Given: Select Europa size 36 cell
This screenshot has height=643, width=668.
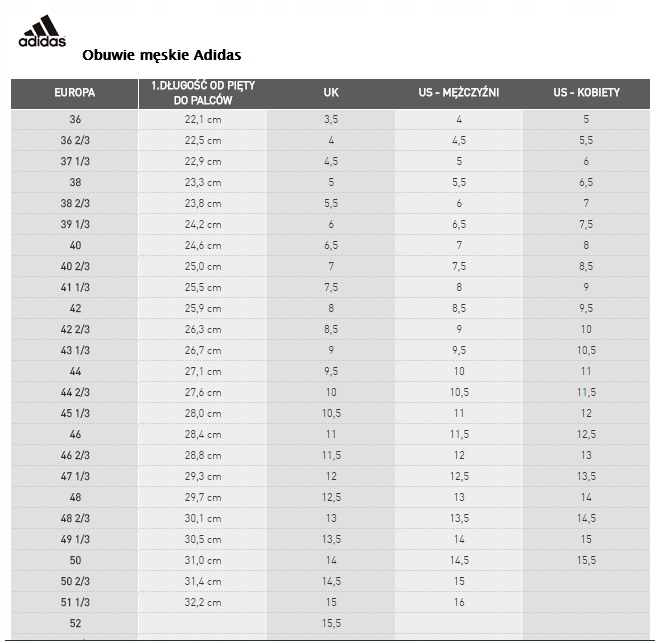Looking at the screenshot, I should [75, 120].
